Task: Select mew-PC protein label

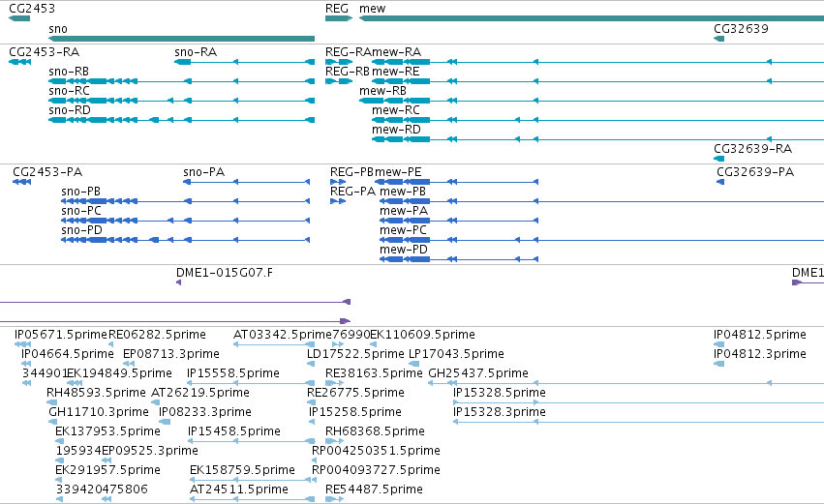Action: [404, 230]
